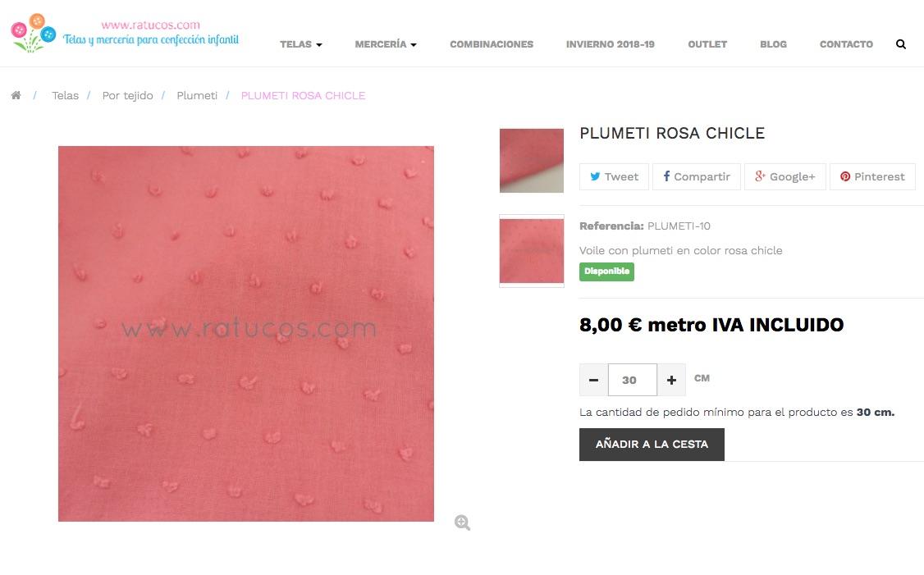The image size is (924, 575).
Task: Open the search magnifier icon
Action: tap(900, 44)
